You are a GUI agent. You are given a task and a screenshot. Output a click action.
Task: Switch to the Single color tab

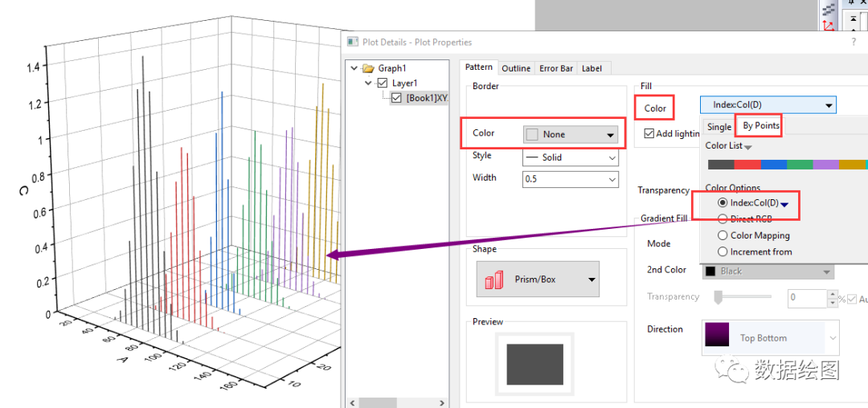point(719,127)
